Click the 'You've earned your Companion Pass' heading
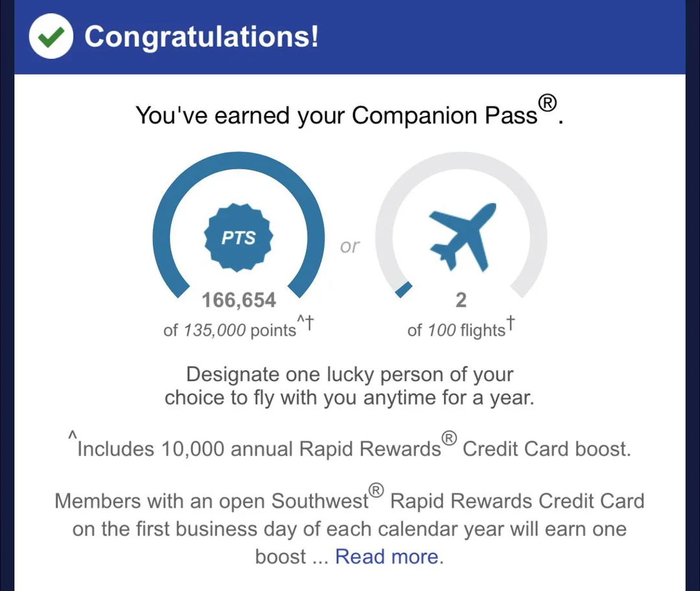This screenshot has height=591, width=700. [337, 115]
